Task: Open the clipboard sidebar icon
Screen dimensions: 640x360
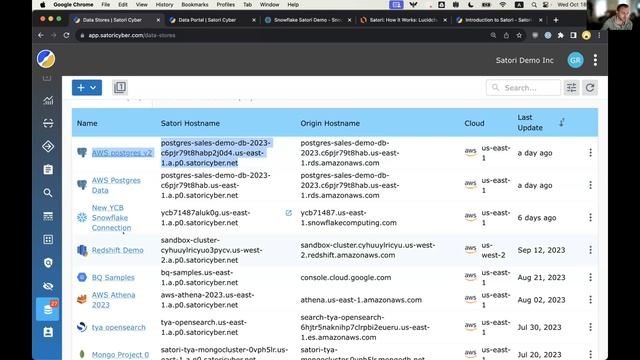Action: point(48,169)
